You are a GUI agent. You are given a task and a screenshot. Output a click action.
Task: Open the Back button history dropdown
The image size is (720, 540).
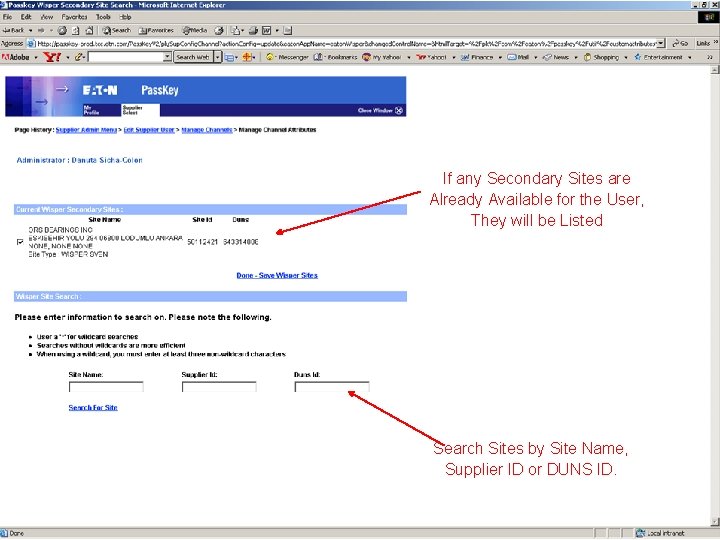pyautogui.click(x=30, y=30)
